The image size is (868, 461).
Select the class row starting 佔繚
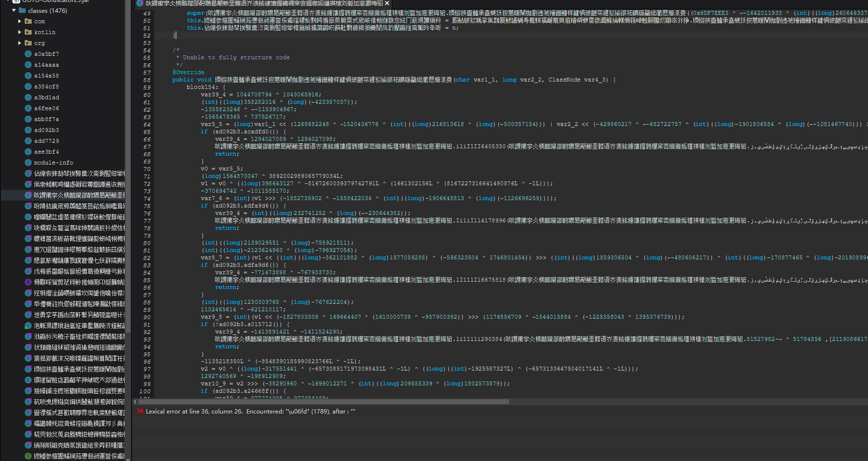click(63, 173)
